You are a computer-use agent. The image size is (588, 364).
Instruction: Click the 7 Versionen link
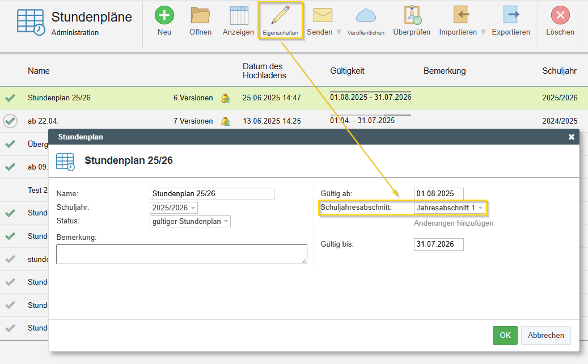(193, 121)
